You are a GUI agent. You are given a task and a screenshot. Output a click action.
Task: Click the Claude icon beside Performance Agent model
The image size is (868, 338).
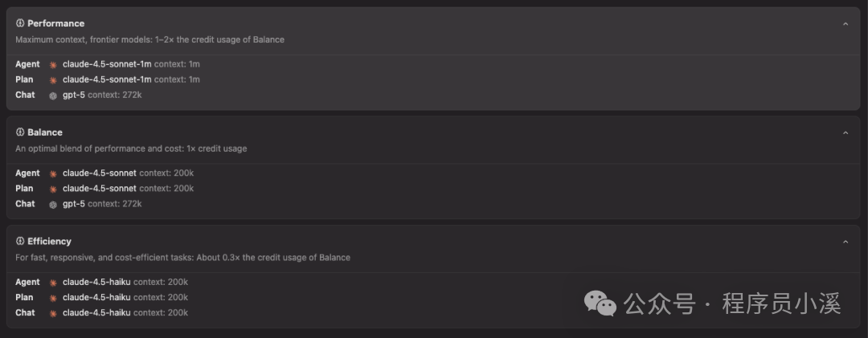click(x=53, y=64)
